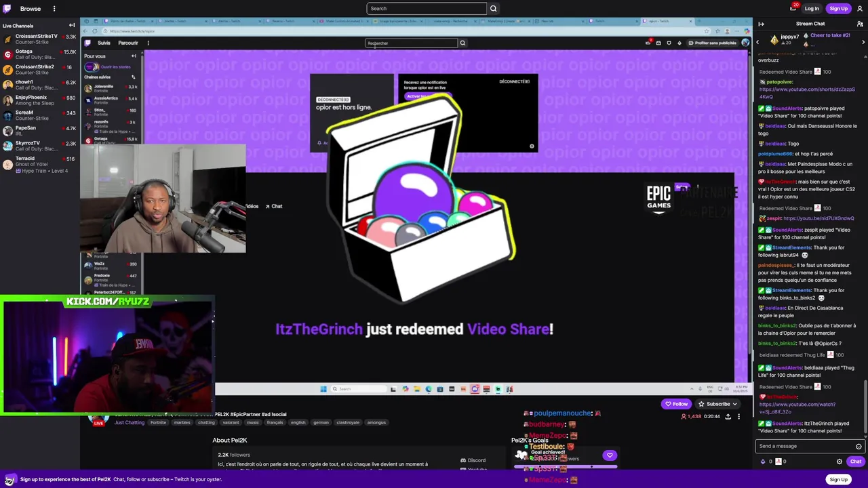The height and width of the screenshot is (488, 868).
Task: Open EnjoyPhoenix Among the Sleep channel
Action: (x=40, y=100)
